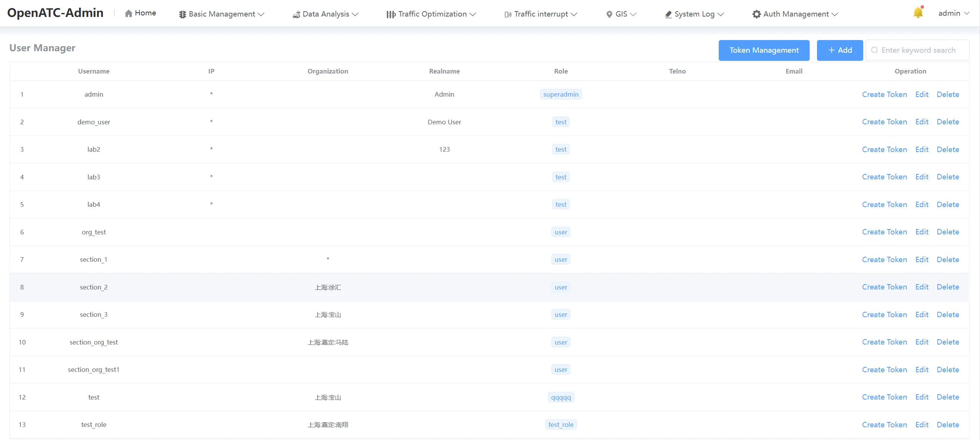
Task: Delete the org_test user
Action: 948,232
